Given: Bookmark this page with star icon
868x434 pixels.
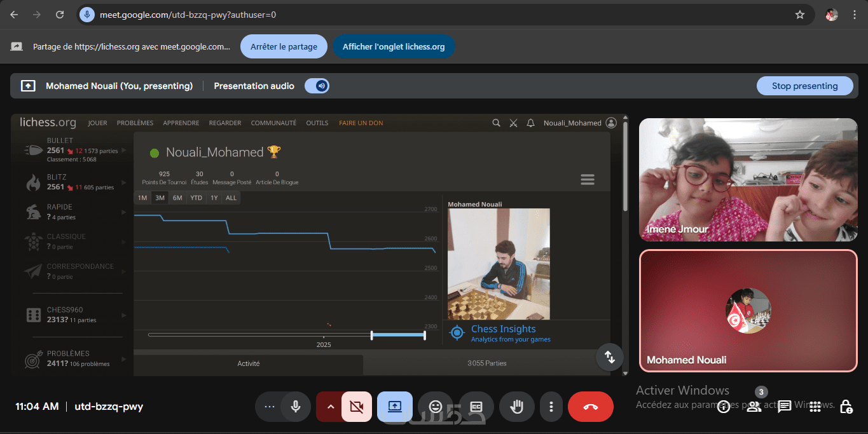Looking at the screenshot, I should click(800, 15).
